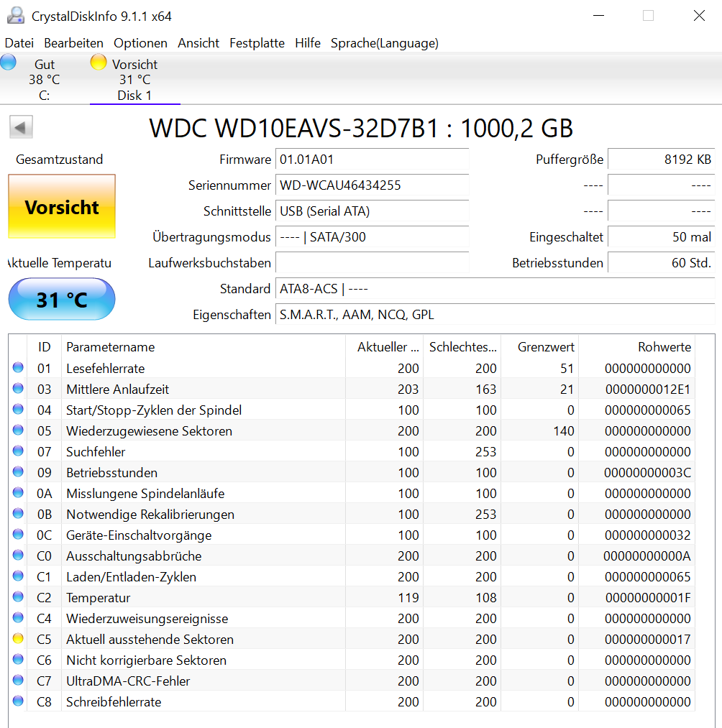The image size is (722, 728).
Task: Click the ID column header
Action: coord(44,347)
